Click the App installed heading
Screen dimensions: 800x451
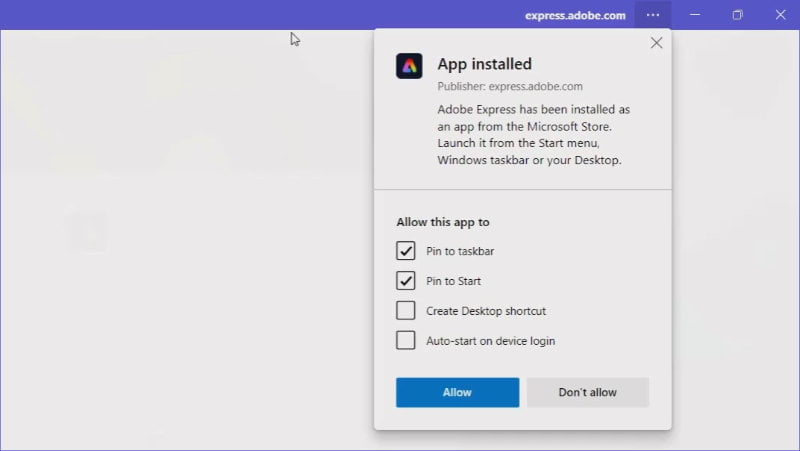point(484,64)
